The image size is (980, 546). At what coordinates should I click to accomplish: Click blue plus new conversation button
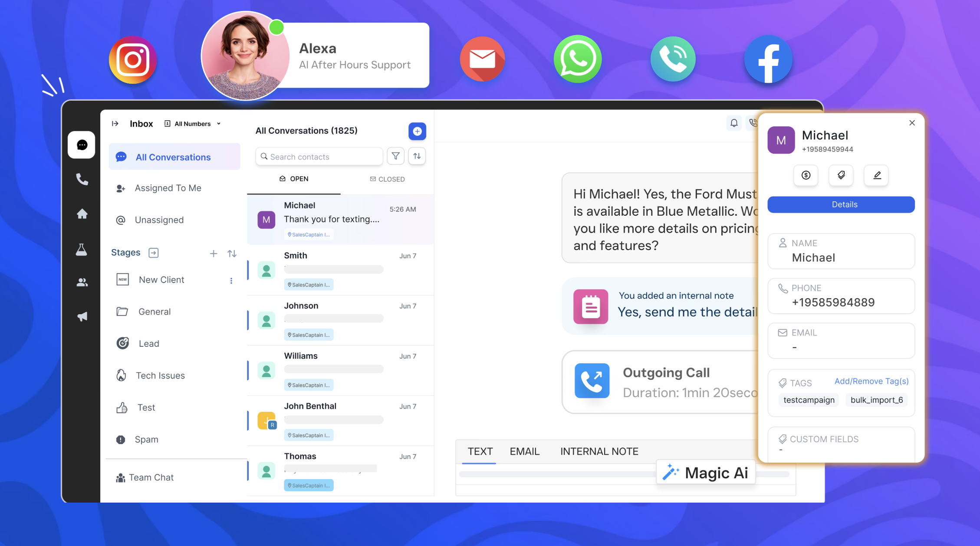pos(417,131)
